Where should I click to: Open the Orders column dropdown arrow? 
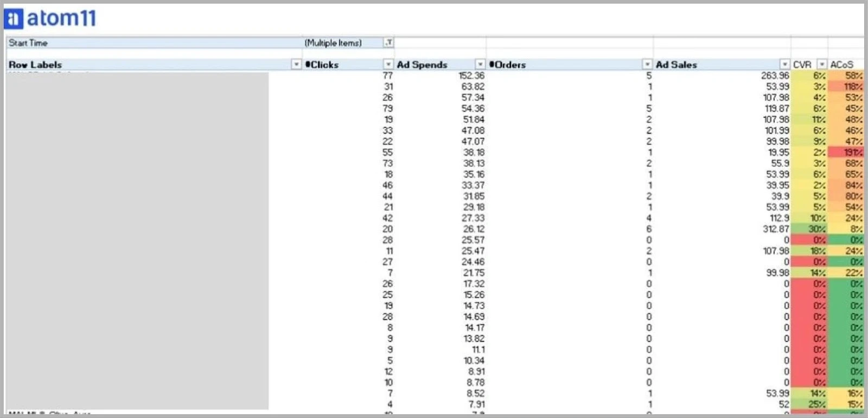647,64
